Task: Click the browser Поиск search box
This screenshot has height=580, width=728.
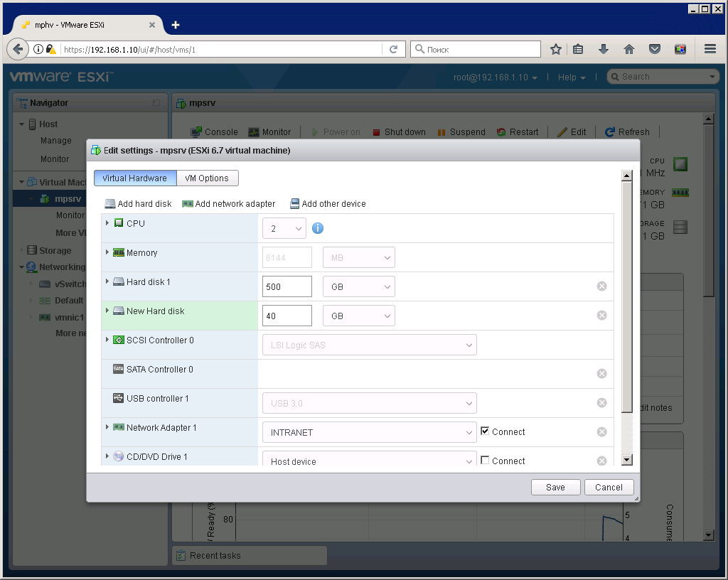Action: [x=476, y=49]
